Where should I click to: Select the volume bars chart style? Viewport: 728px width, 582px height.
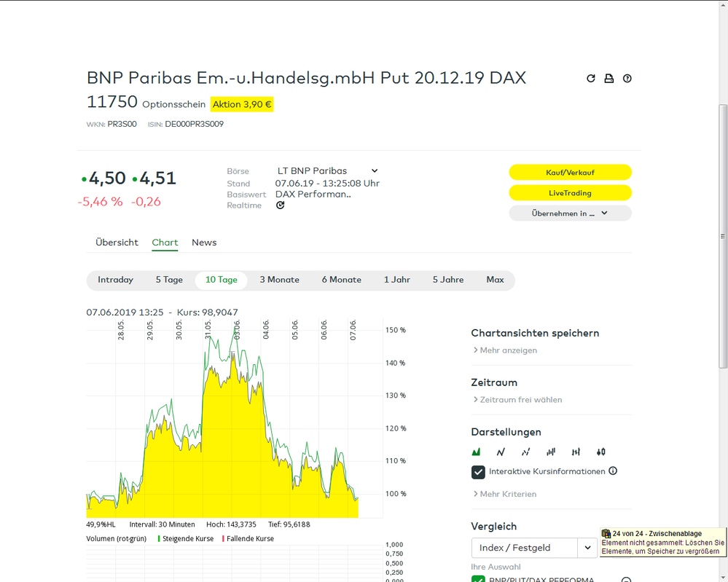pos(549,452)
